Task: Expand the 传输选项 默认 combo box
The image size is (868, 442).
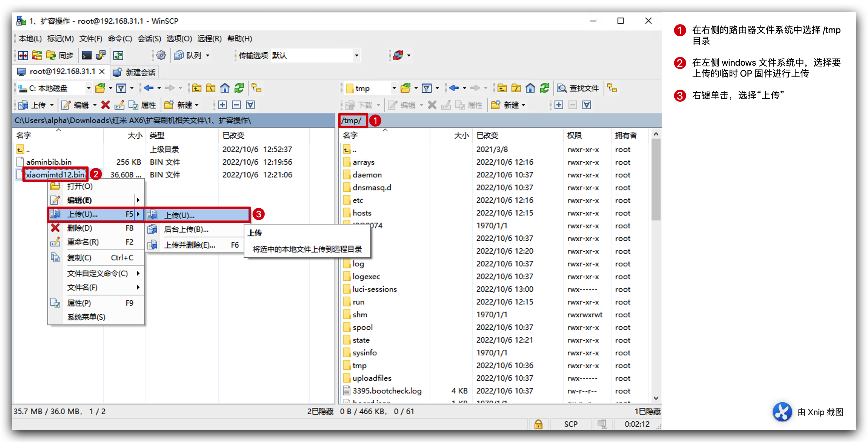Action: tap(356, 55)
